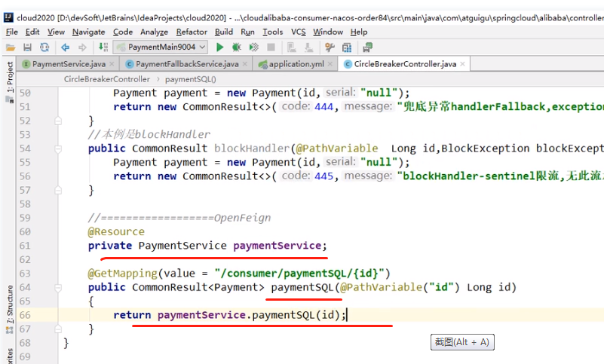Click the 截图(Alt + A) screenshot button

click(462, 342)
